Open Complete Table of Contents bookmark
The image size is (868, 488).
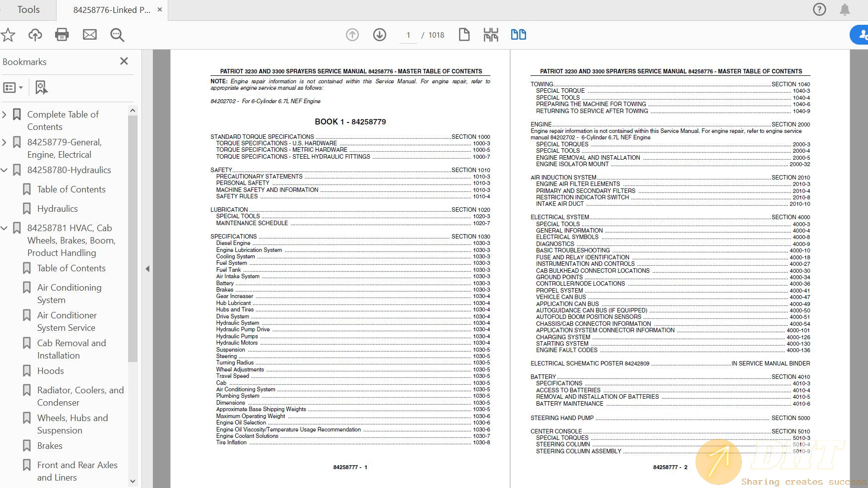click(x=63, y=121)
